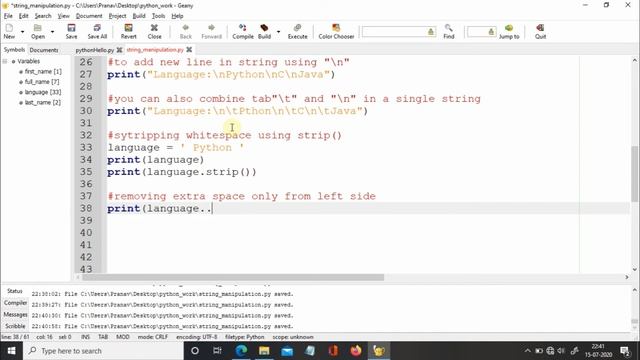The image size is (640, 360).
Task: Switch to the pythonHello.py document tab
Action: 95,50
